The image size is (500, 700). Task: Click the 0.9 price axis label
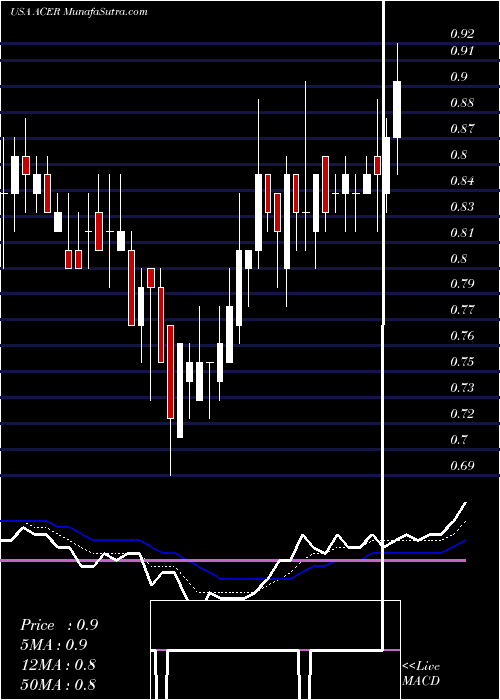pos(459,77)
